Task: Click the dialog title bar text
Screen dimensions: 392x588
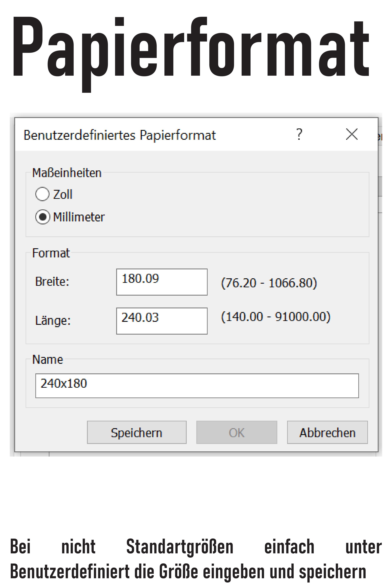Action: pyautogui.click(x=119, y=135)
